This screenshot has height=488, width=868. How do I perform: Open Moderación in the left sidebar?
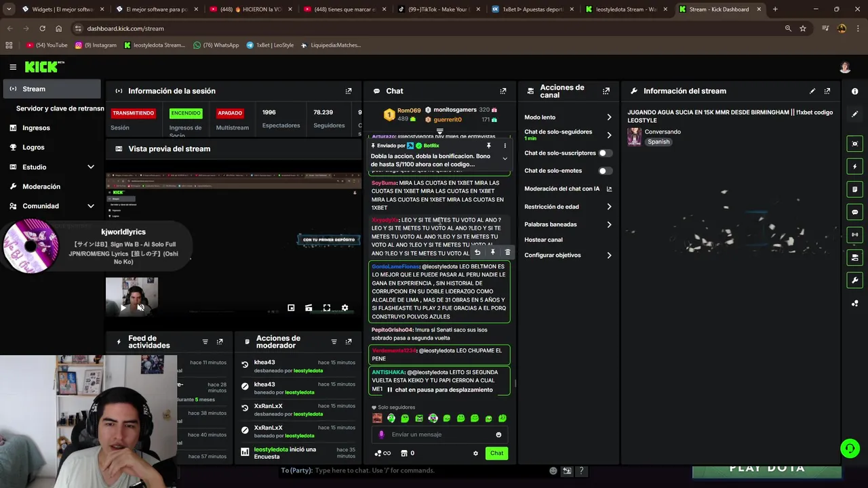pyautogui.click(x=52, y=186)
